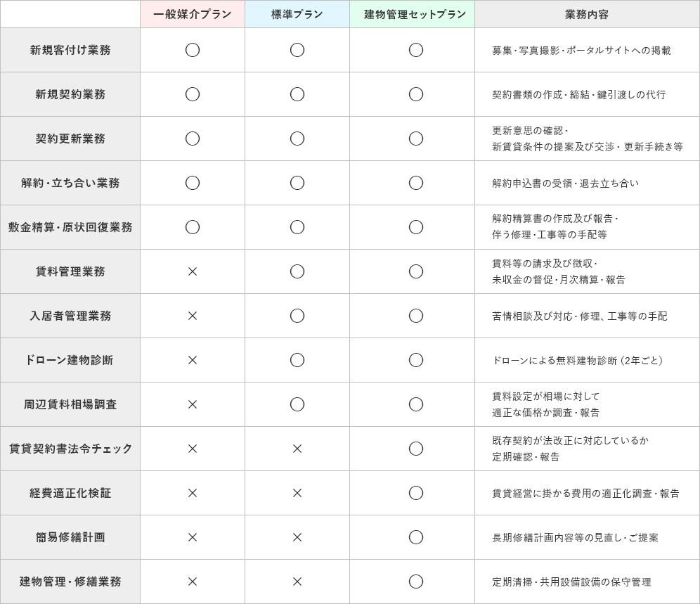
Task: Select the 建物管理セットプラン column header
Action: tap(412, 14)
